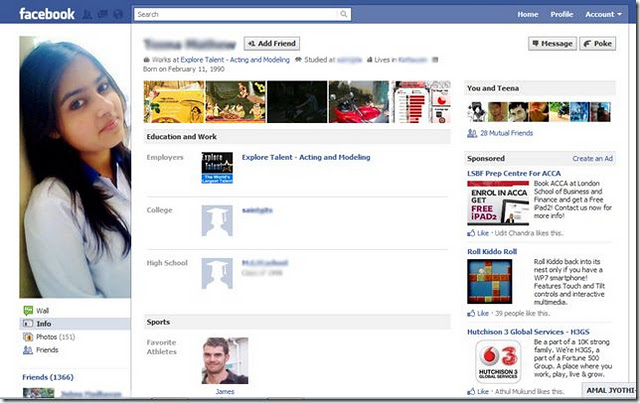Select the Info tab in sidebar
Viewport: 640px width, 403px height.
pyautogui.click(x=75, y=324)
